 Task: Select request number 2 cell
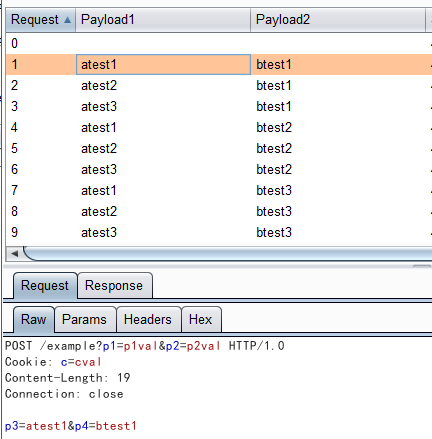click(x=41, y=86)
